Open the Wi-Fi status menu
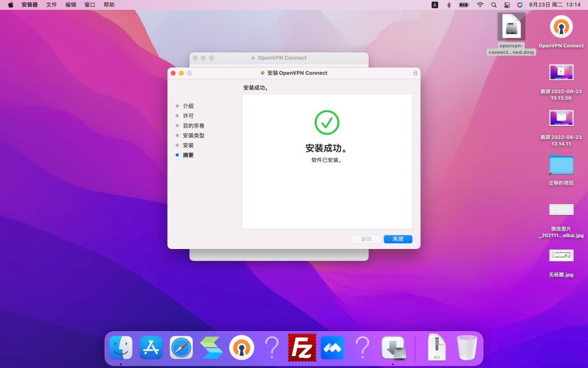This screenshot has height=368, width=588. [x=480, y=5]
